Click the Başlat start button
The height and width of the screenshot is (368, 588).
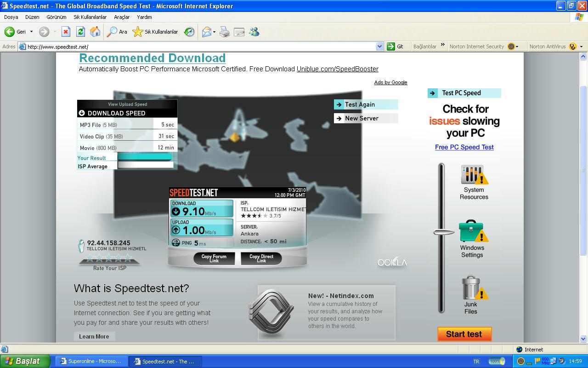click(25, 361)
